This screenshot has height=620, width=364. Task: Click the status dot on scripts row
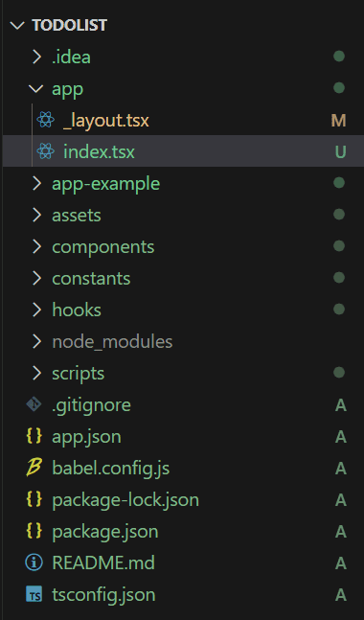339,373
